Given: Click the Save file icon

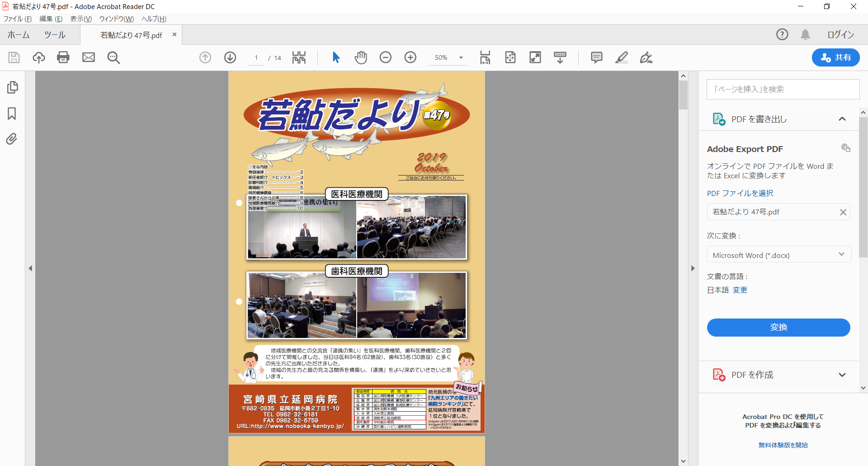Looking at the screenshot, I should [14, 57].
